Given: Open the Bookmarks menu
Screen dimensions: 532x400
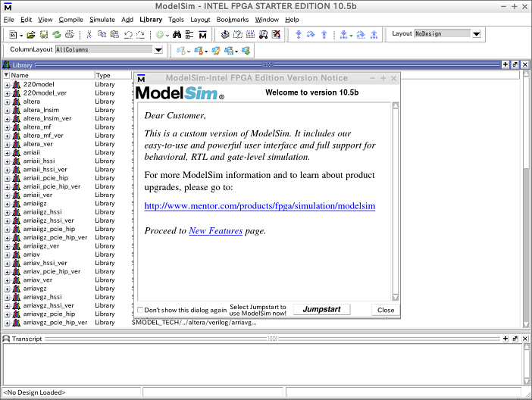Looking at the screenshot, I should (x=233, y=20).
